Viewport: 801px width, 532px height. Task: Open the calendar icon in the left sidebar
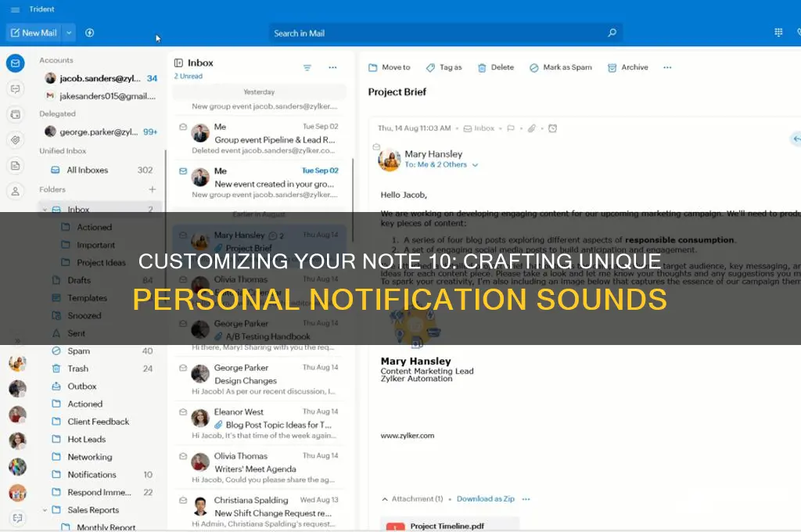pos(16,114)
